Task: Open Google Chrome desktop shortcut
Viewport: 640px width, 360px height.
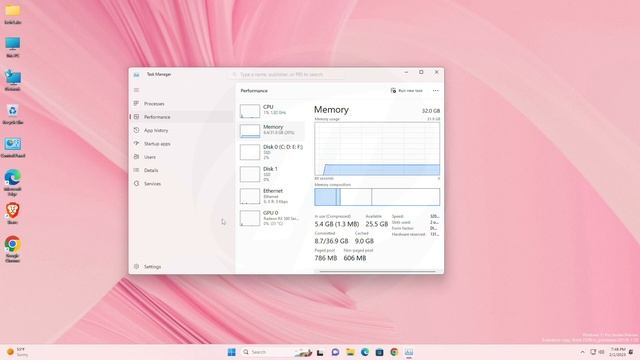Action: (12, 249)
